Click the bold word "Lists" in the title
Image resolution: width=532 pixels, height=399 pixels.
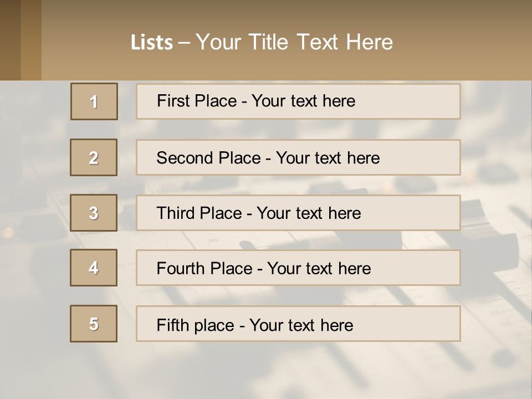(151, 43)
